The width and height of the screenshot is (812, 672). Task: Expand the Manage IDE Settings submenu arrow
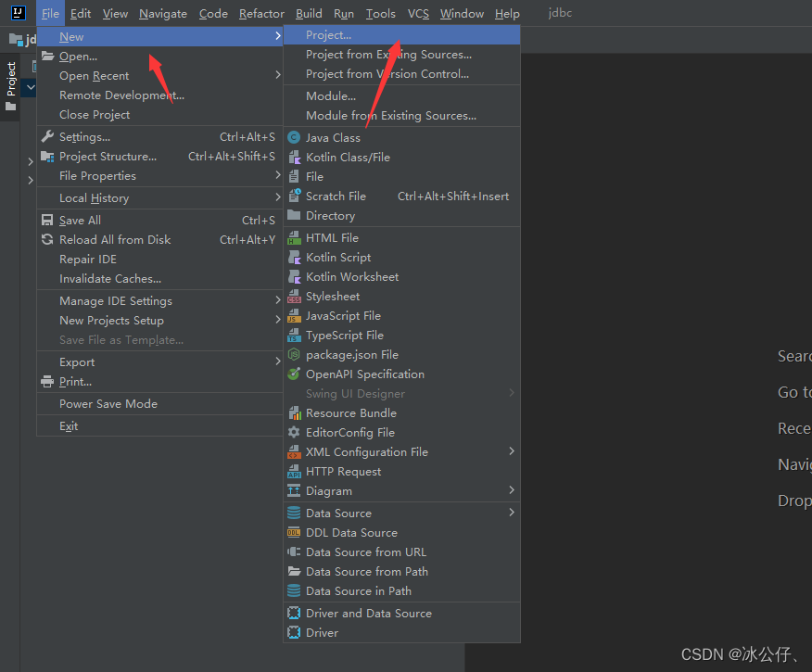click(x=278, y=300)
